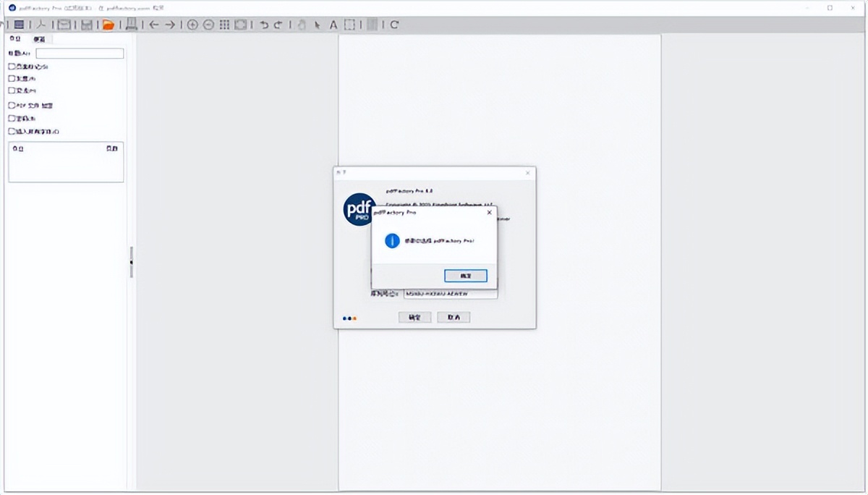The height and width of the screenshot is (495, 868).
Task: Click the fit-page view icon
Action: [241, 25]
